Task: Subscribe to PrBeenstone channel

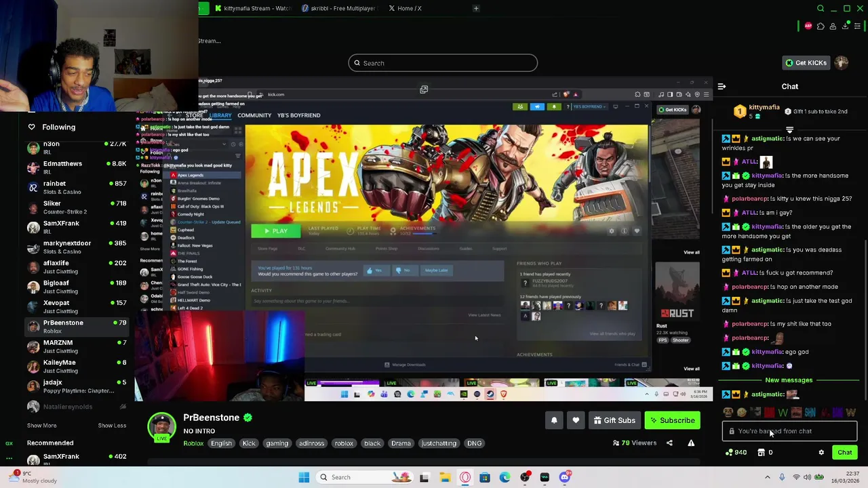Action: [672, 420]
